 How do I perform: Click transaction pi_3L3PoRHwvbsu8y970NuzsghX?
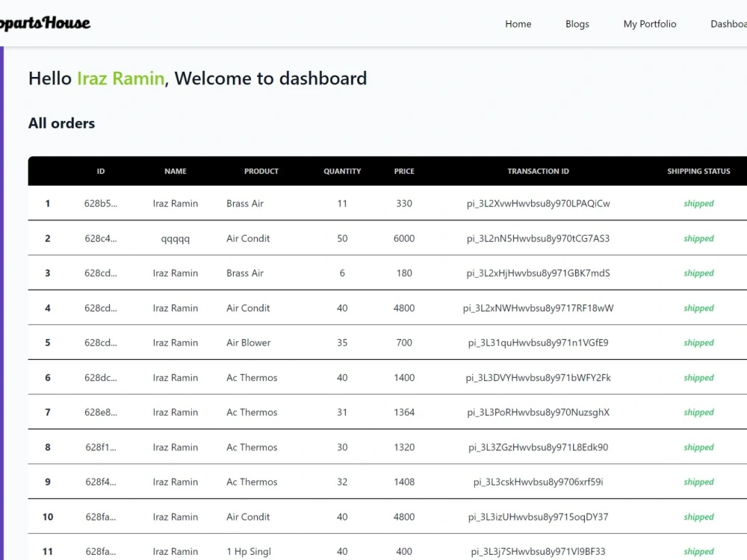pos(538,412)
